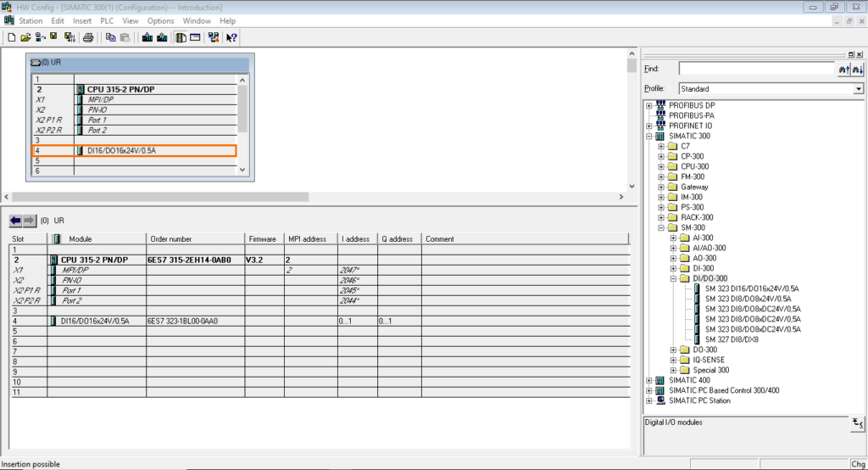Open the Configure Network icon
The height and width of the screenshot is (470, 868).
point(213,37)
